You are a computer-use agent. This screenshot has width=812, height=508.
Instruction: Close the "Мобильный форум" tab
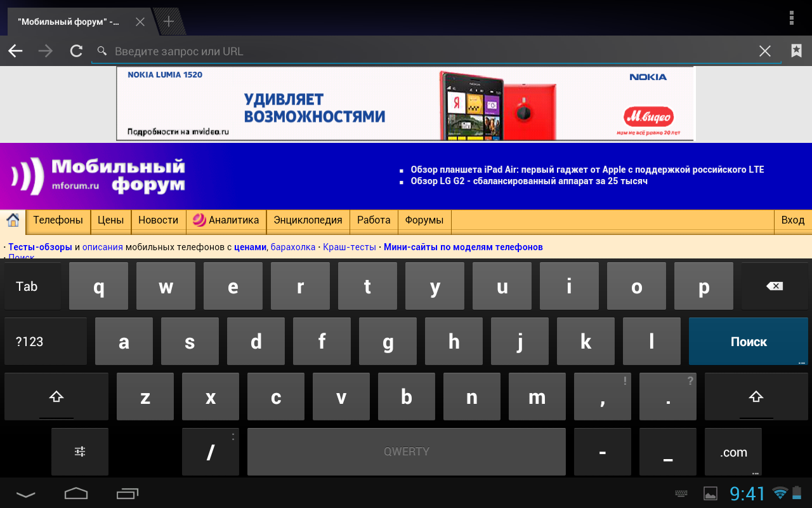click(x=140, y=22)
